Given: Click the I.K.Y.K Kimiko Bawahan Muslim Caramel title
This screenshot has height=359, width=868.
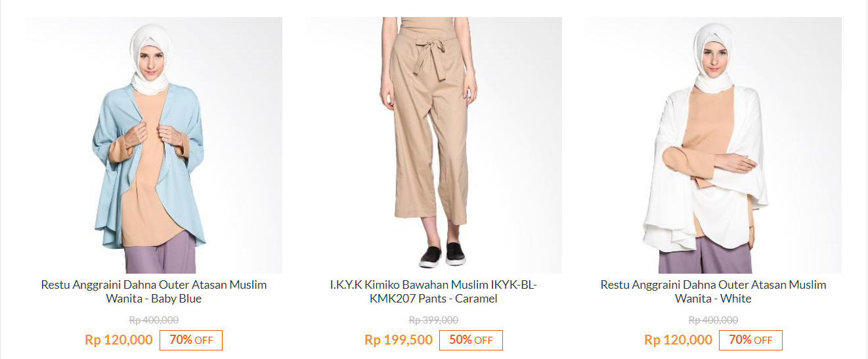Looking at the screenshot, I should 433,291.
